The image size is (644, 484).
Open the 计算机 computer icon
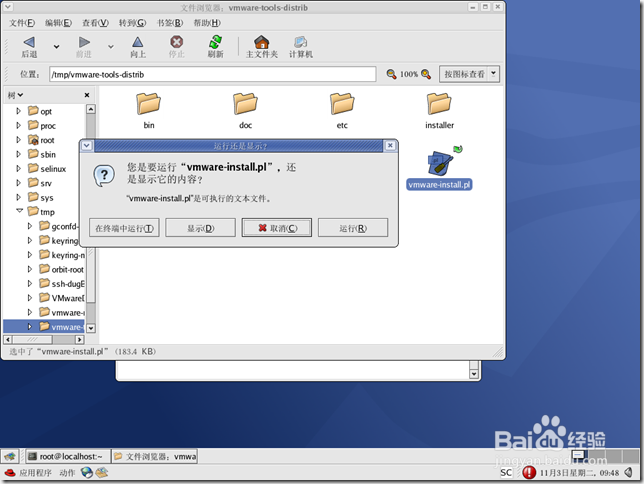pyautogui.click(x=301, y=42)
